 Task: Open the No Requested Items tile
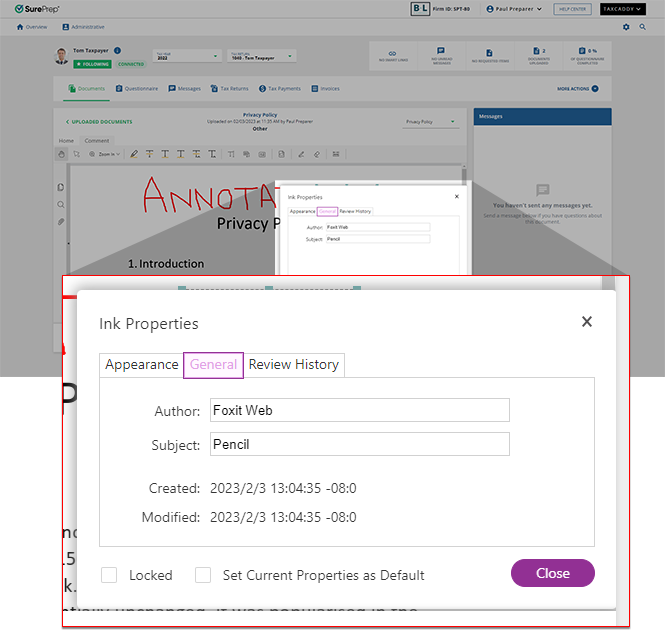490,56
